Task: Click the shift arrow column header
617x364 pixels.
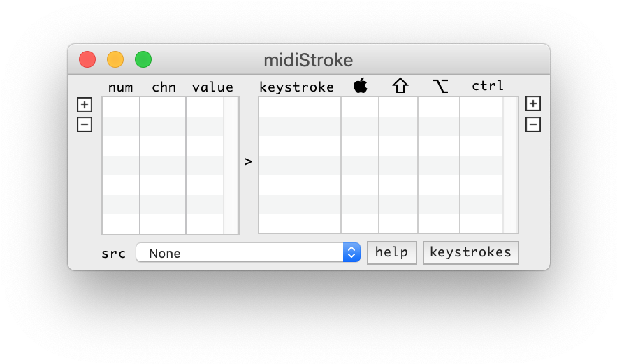Action: pyautogui.click(x=400, y=85)
